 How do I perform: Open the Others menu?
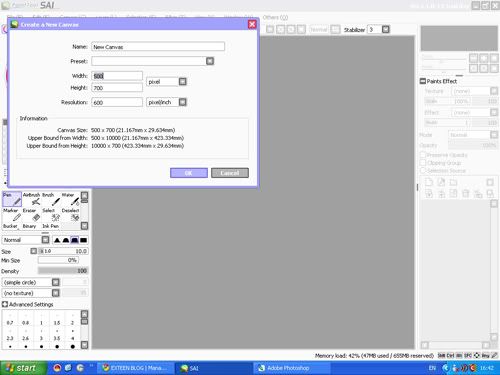click(275, 17)
